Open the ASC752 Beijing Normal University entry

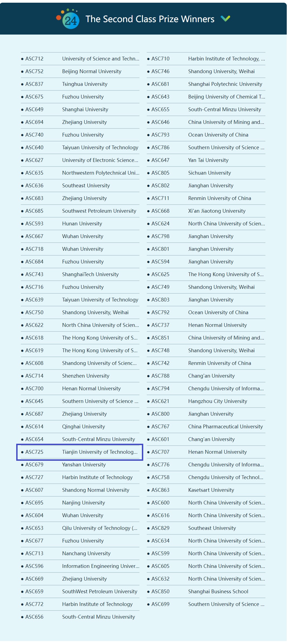(x=80, y=71)
